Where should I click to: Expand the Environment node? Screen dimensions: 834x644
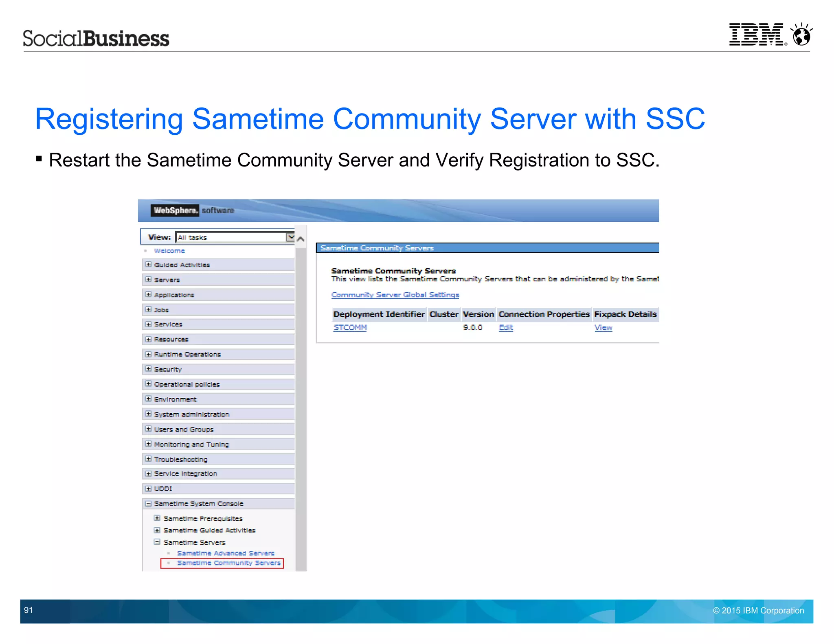pyautogui.click(x=148, y=399)
